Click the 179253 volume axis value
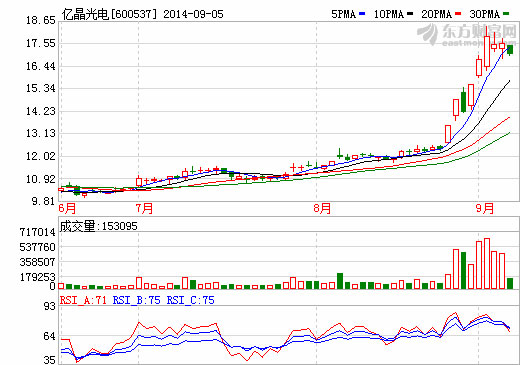The image size is (520, 365). 37,277
